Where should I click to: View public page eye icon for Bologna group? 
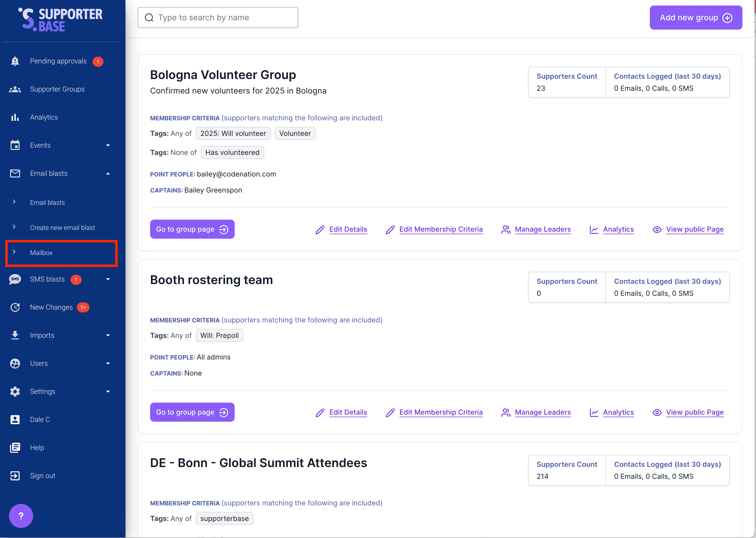(x=657, y=230)
